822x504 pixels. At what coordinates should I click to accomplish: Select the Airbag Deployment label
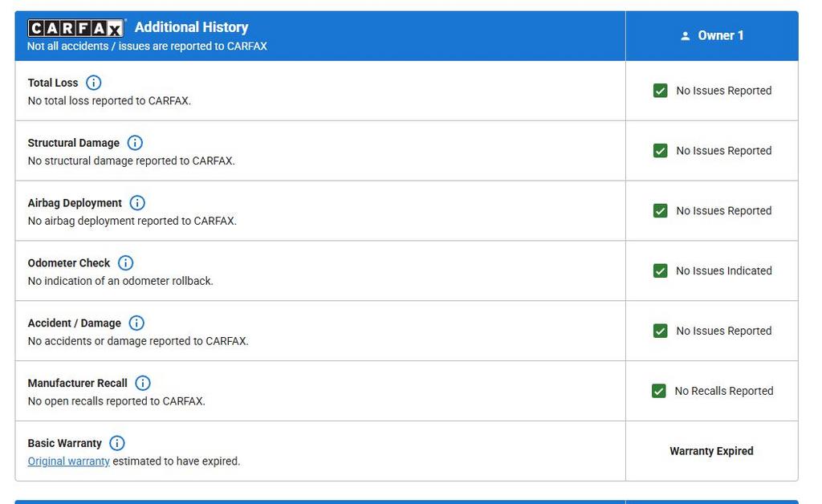point(75,203)
